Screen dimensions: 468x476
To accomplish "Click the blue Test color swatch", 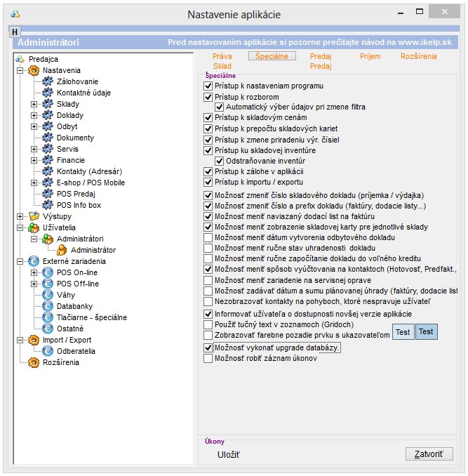I will [426, 332].
